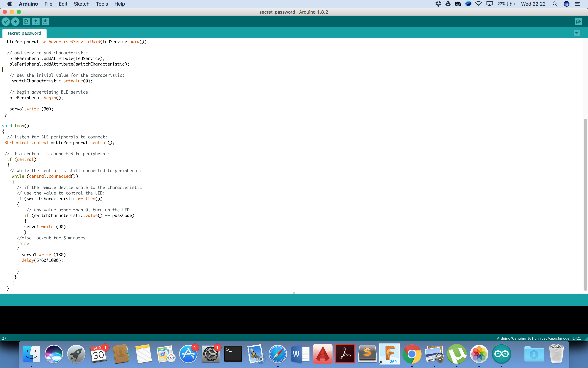Open the Notification Center list icon
Viewport: 588px width, 368px height.
click(x=577, y=4)
